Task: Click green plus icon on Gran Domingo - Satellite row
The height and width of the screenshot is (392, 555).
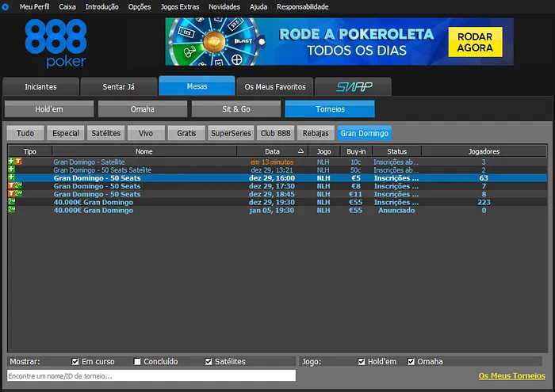Action: [11, 162]
